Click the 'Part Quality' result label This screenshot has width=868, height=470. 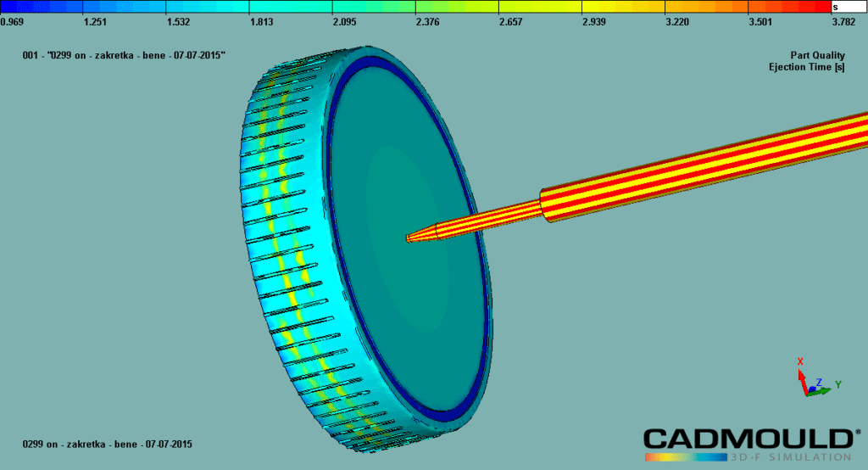pos(817,55)
